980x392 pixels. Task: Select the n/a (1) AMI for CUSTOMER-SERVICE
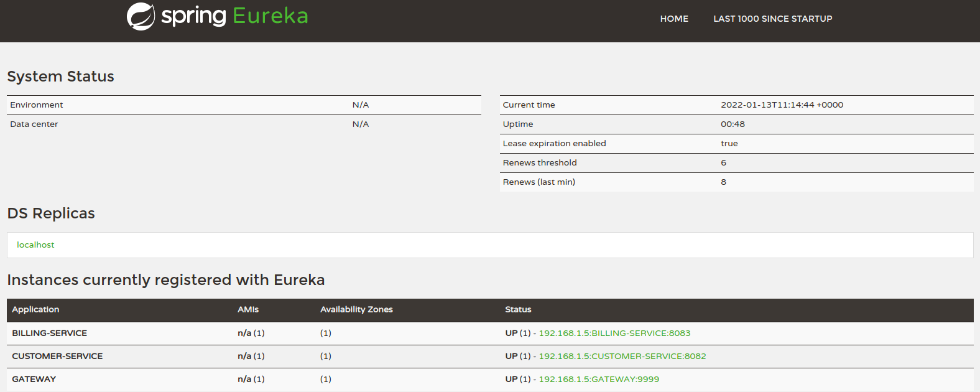(251, 357)
